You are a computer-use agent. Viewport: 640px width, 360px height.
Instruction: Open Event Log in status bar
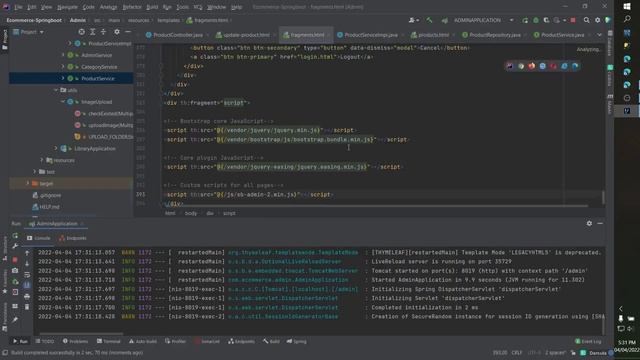click(x=588, y=341)
